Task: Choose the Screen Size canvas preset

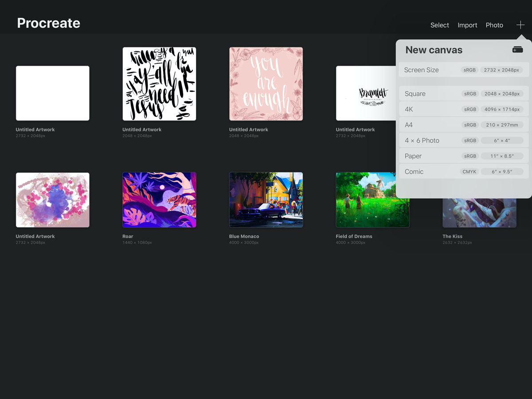Action: click(x=464, y=70)
